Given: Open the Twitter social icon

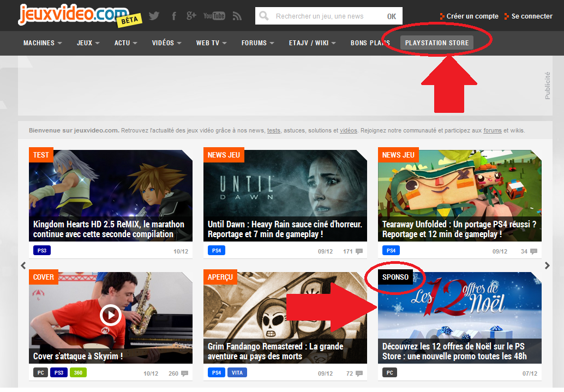Looking at the screenshot, I should coord(154,16).
